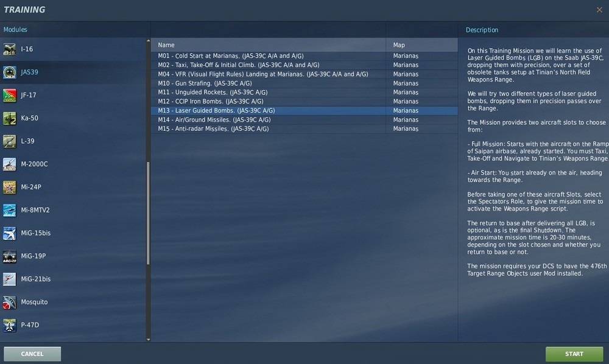609x364 pixels.
Task: Select mission M13 - Laser Guided Bombs
Action: (x=304, y=111)
